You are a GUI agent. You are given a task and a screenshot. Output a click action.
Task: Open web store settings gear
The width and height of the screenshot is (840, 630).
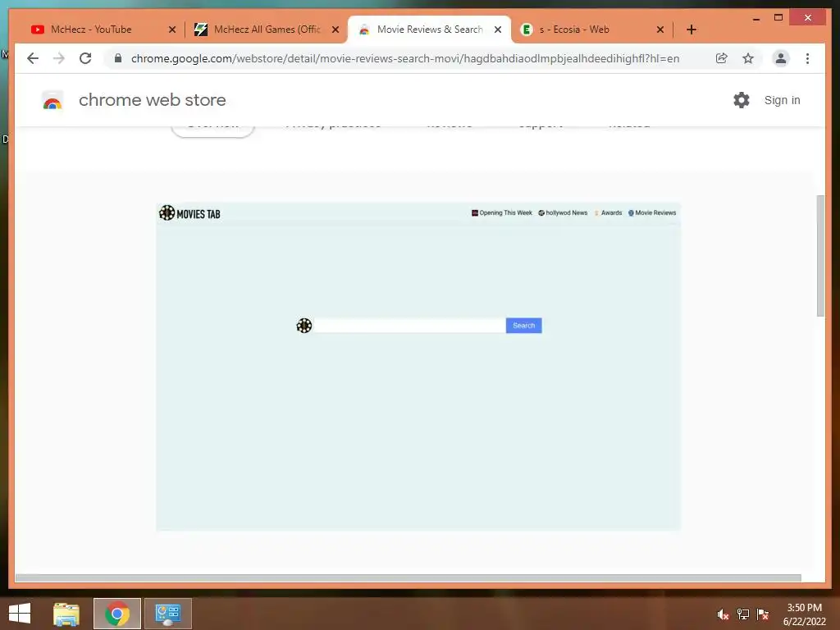coord(742,100)
